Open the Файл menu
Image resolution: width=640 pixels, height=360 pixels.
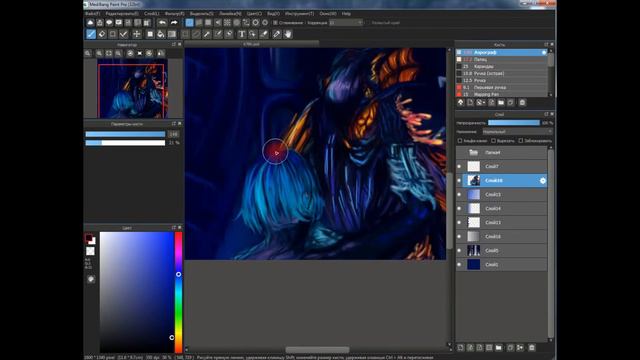(x=92, y=13)
